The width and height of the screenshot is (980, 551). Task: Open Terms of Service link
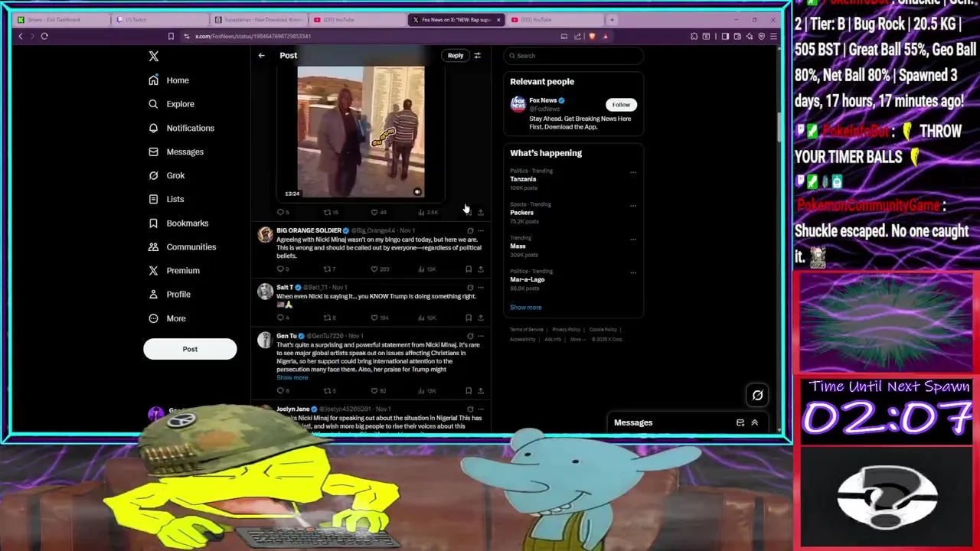pos(527,330)
